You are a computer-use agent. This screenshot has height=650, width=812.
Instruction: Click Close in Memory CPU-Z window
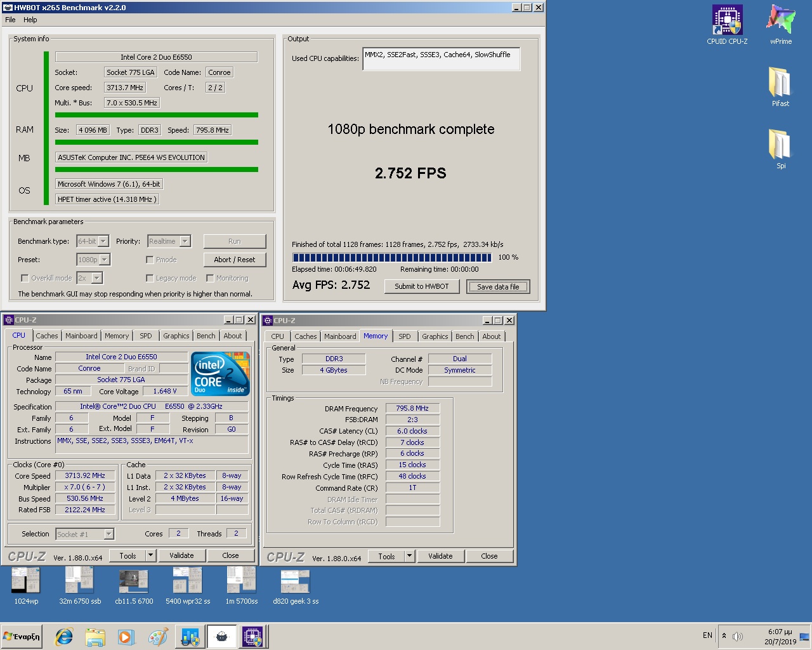click(489, 556)
